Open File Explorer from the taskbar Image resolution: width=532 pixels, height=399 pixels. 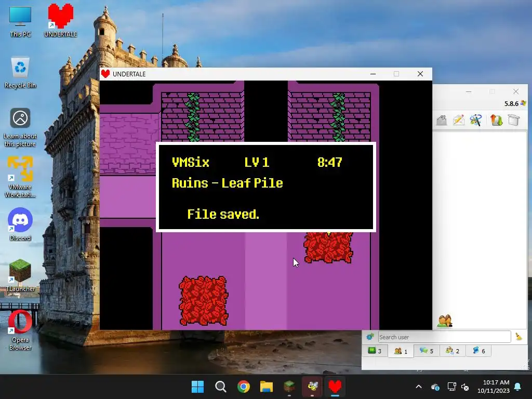pos(267,387)
